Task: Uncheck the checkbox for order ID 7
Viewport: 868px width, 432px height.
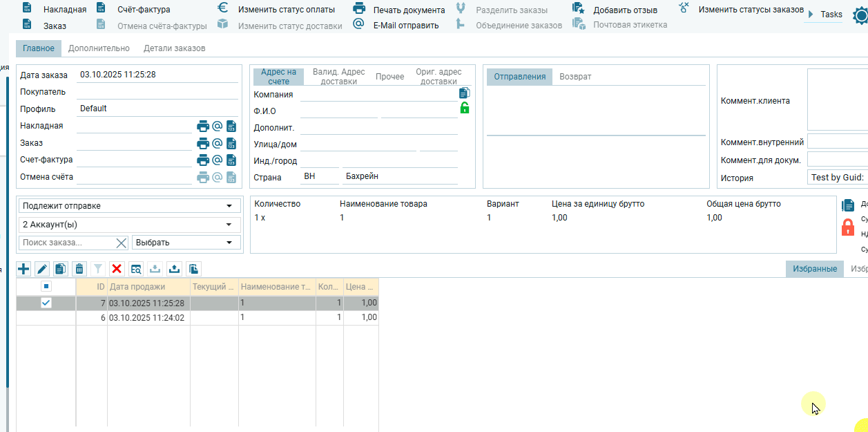Action: 46,303
